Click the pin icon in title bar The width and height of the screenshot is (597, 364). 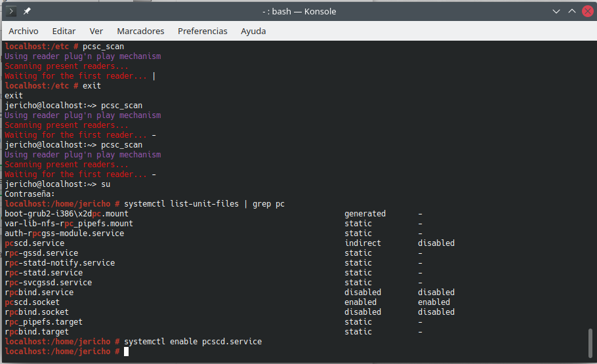(x=27, y=11)
